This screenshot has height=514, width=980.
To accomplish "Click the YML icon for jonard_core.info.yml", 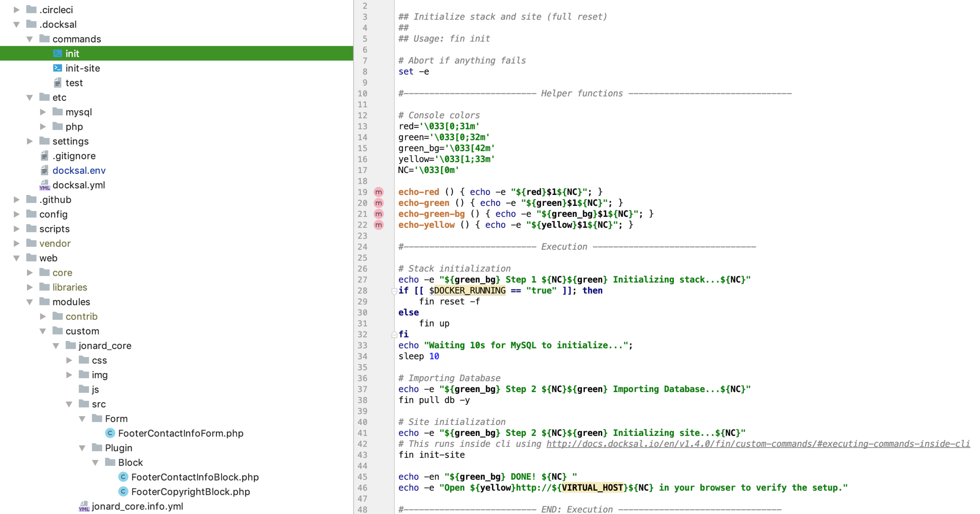I will pyautogui.click(x=84, y=507).
